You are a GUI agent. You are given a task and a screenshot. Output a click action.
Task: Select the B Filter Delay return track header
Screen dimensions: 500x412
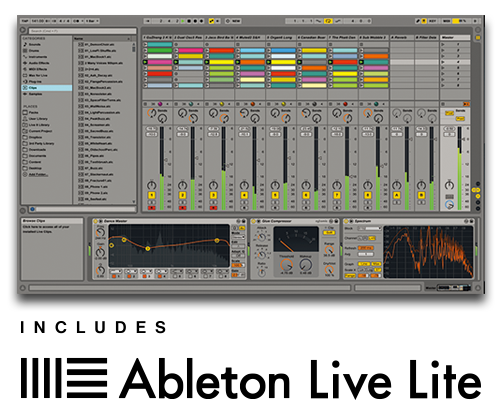pyautogui.click(x=427, y=38)
